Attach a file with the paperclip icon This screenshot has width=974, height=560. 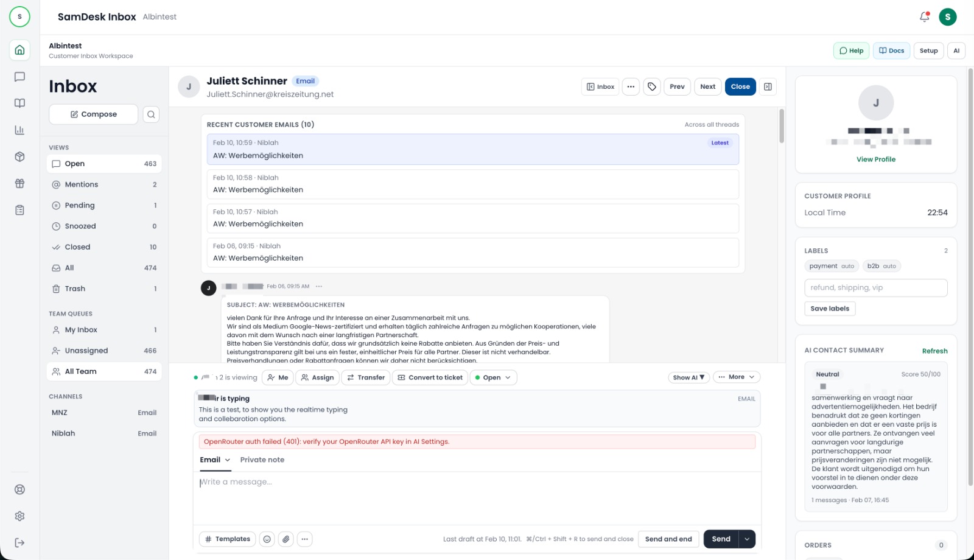click(x=286, y=539)
